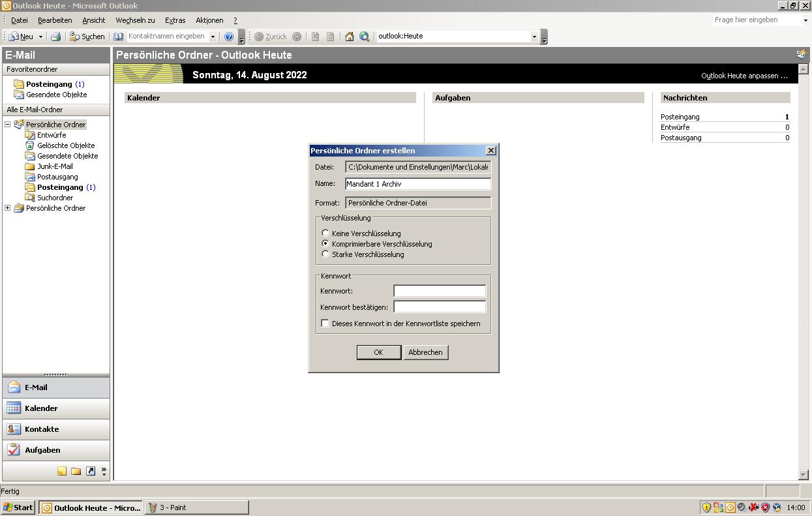Select Entwürfe folder in tree

pos(52,135)
